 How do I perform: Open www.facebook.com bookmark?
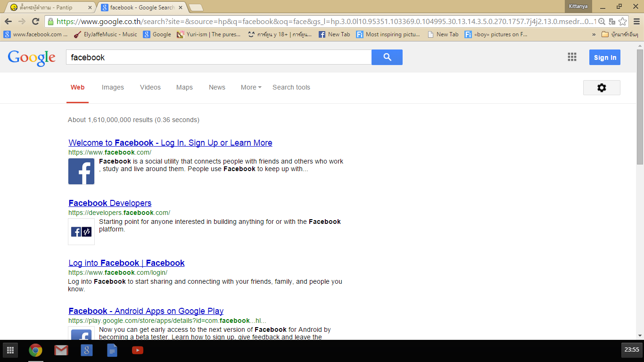click(x=36, y=34)
